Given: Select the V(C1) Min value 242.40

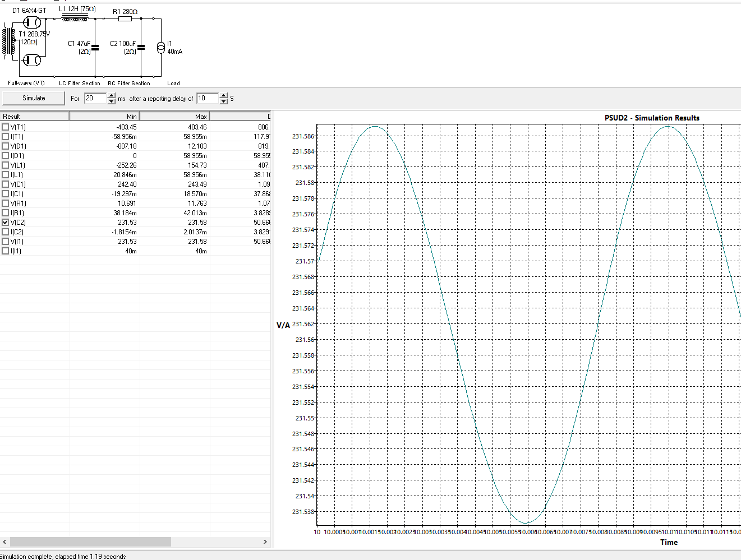Looking at the screenshot, I should coord(127,184).
